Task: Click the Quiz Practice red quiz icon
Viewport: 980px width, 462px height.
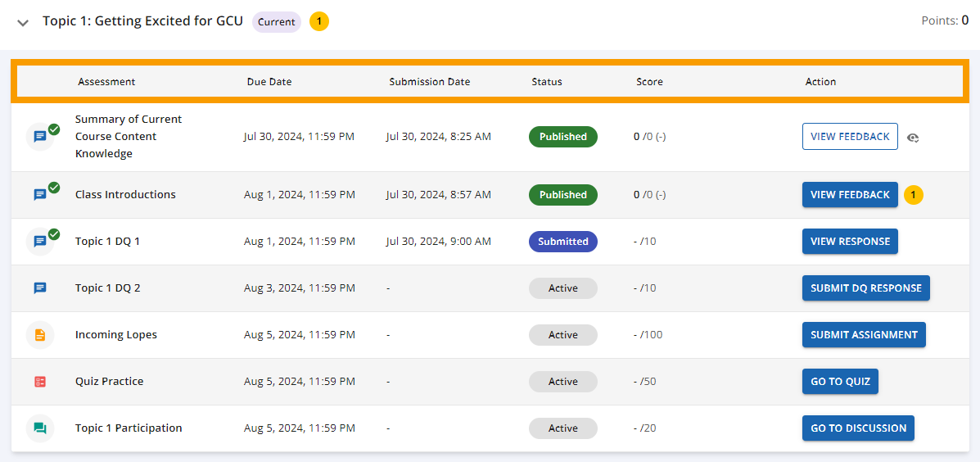Action: point(40,382)
